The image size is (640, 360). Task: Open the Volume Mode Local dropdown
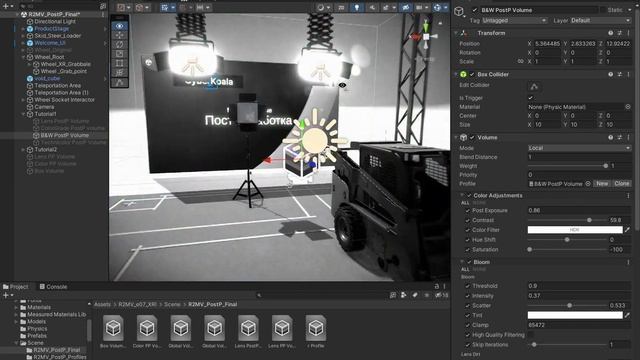click(579, 148)
